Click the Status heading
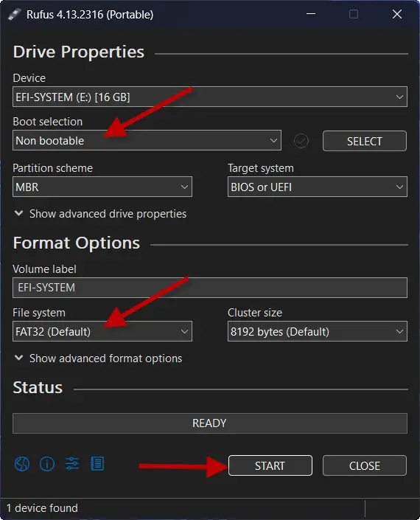The width and height of the screenshot is (420, 520). click(x=38, y=387)
